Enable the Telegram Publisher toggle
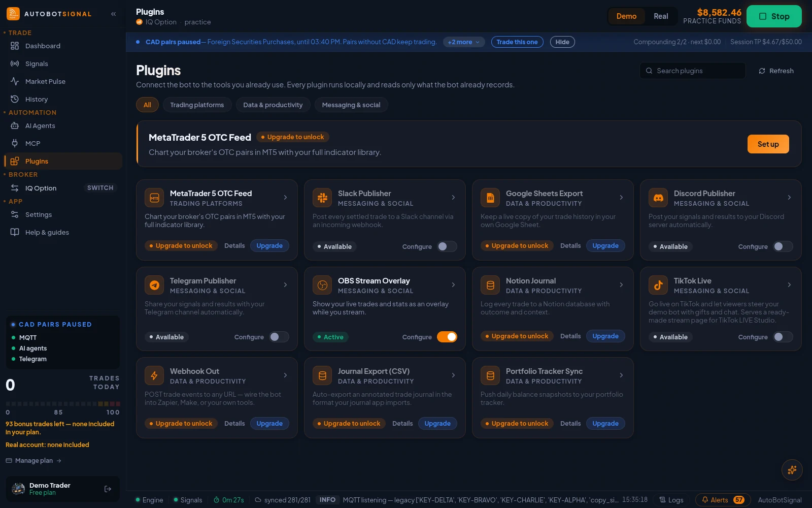The width and height of the screenshot is (812, 508). click(x=279, y=337)
